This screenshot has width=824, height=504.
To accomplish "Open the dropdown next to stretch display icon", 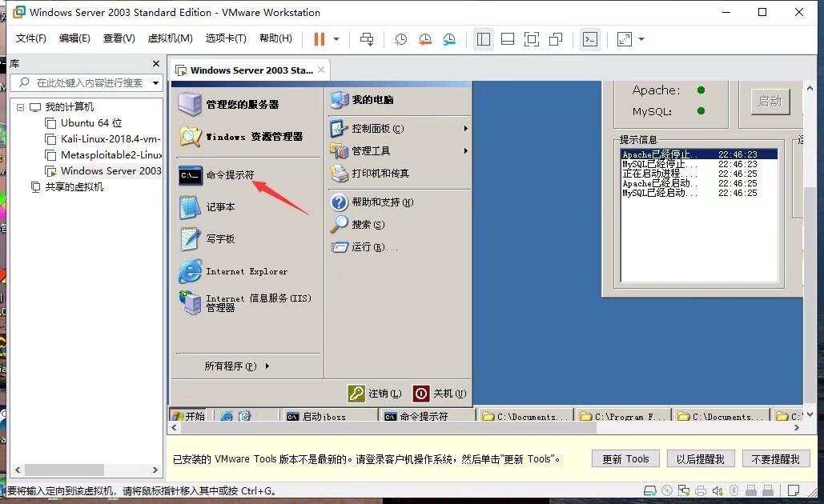I will (641, 39).
